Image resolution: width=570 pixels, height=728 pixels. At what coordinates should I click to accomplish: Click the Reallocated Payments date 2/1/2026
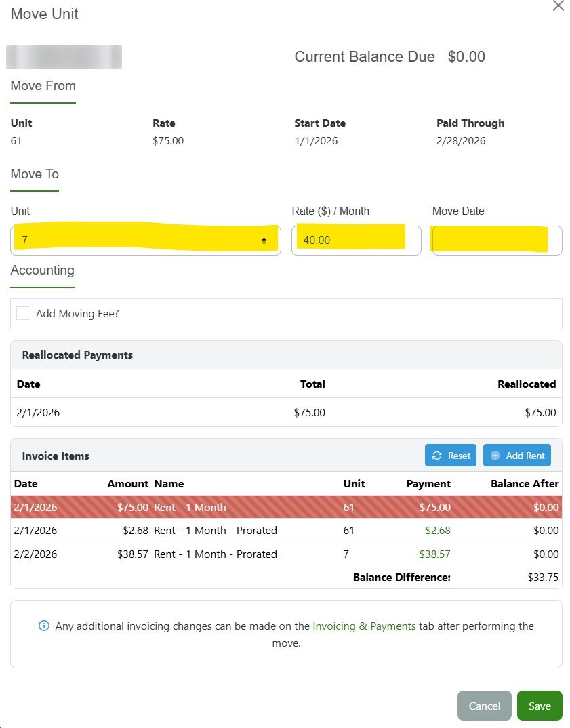[38, 412]
